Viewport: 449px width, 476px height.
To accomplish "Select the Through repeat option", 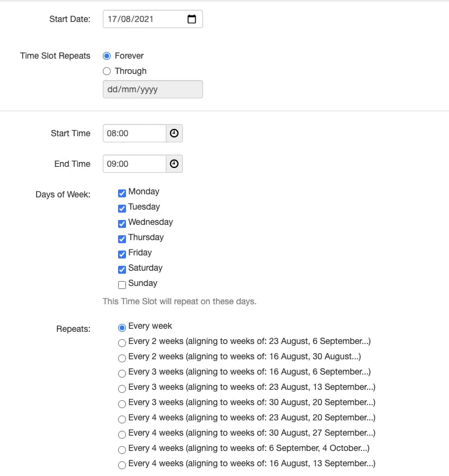I will (x=106, y=71).
